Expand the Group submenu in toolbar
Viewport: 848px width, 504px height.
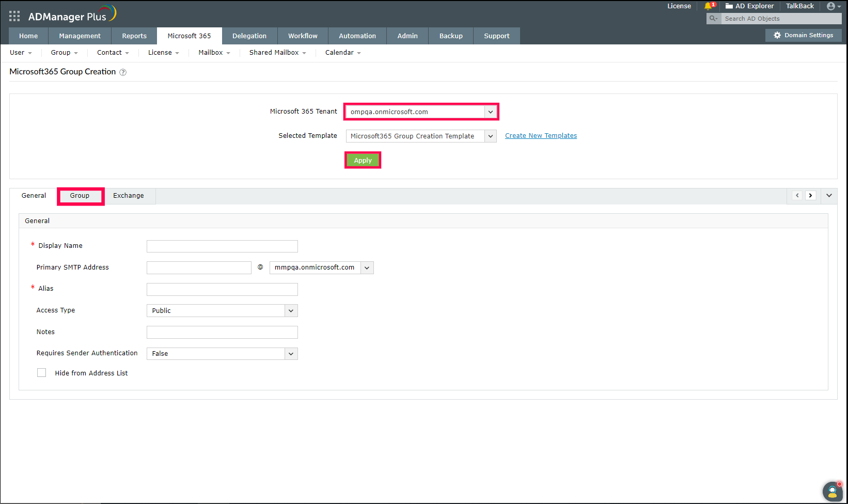click(65, 53)
